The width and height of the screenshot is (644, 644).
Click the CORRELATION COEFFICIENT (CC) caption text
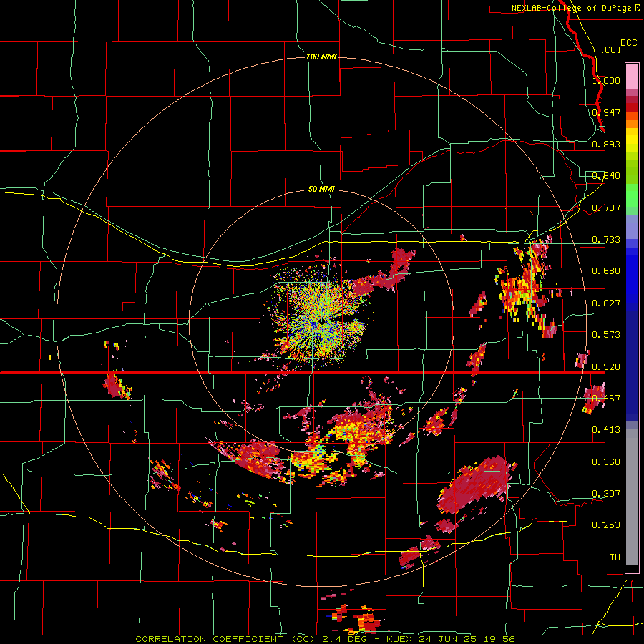pyautogui.click(x=226, y=639)
